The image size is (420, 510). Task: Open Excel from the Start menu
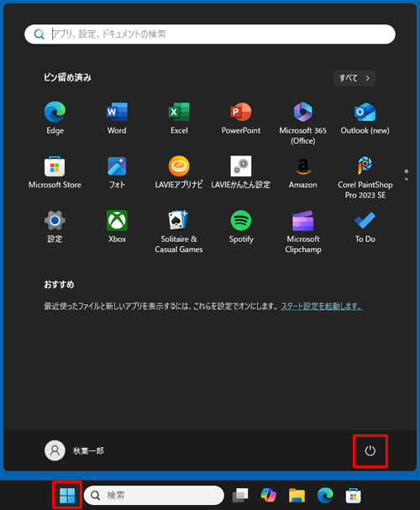(x=179, y=118)
